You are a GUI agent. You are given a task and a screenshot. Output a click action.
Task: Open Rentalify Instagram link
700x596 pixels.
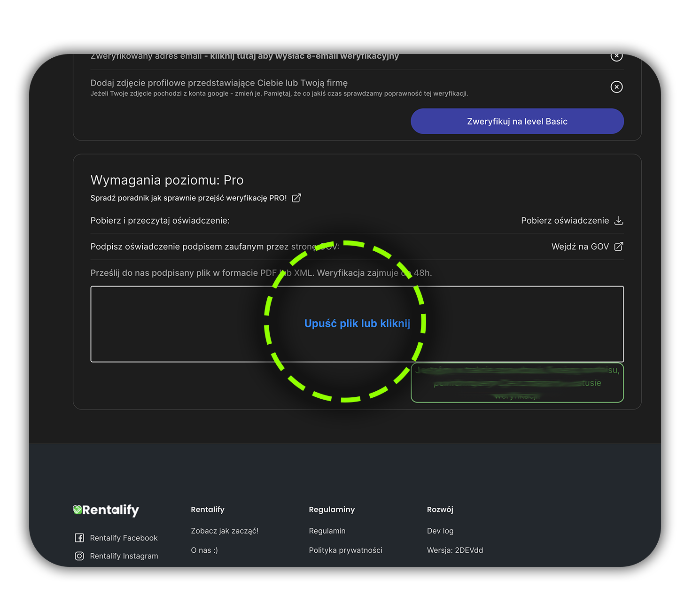coord(124,556)
